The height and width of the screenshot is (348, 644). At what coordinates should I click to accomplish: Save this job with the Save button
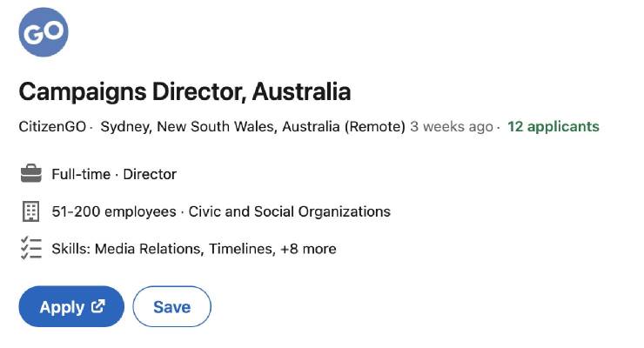[172, 306]
